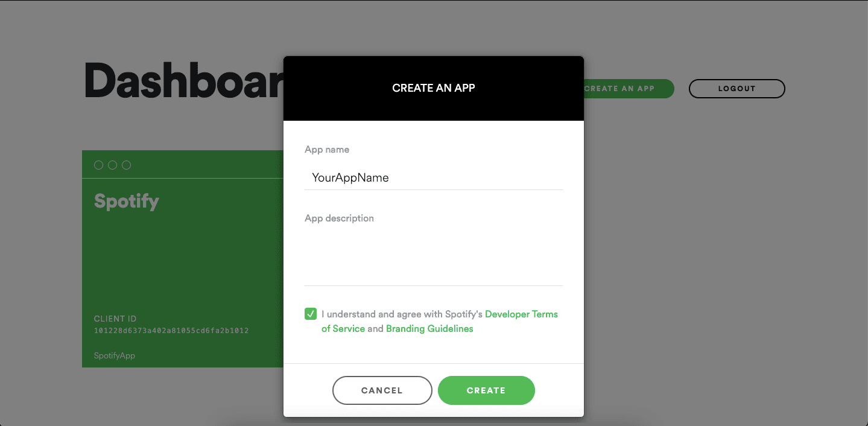
Task: Click the CANCEL button in the dialog
Action: (382, 390)
